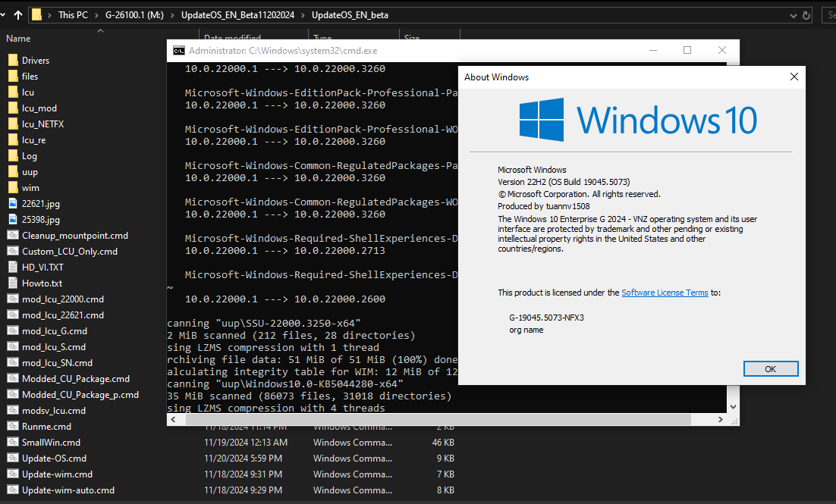Close the cmd.exe window
836x504 pixels.
(x=722, y=50)
